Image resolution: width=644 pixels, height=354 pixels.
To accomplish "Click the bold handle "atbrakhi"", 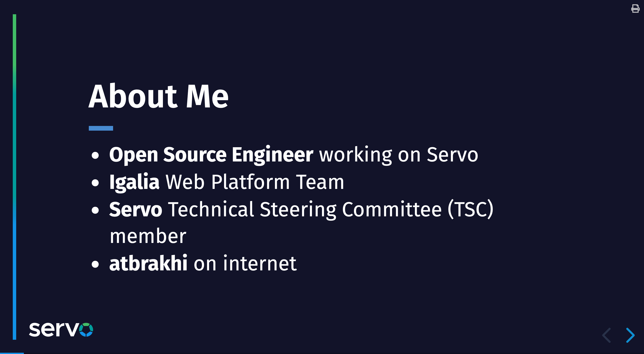I will click(x=148, y=263).
